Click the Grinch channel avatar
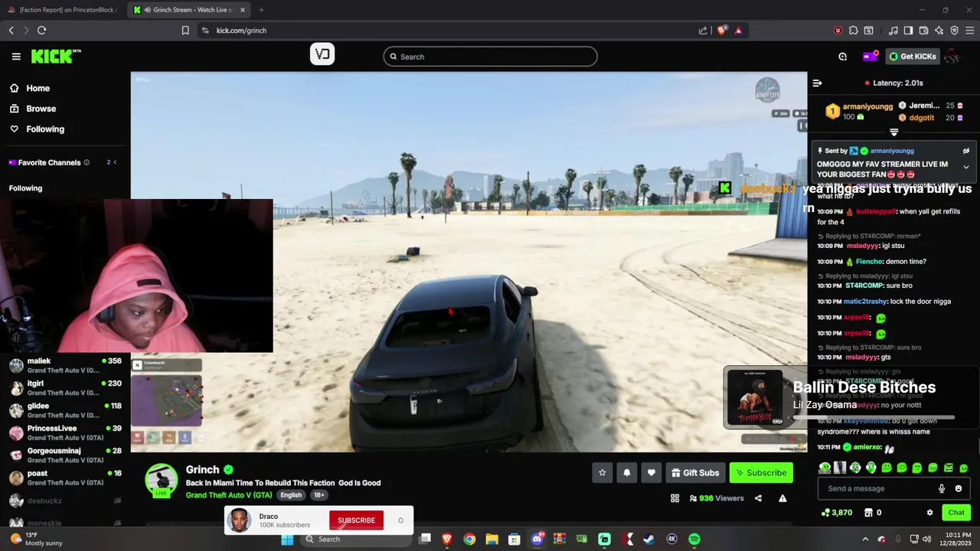 click(162, 481)
